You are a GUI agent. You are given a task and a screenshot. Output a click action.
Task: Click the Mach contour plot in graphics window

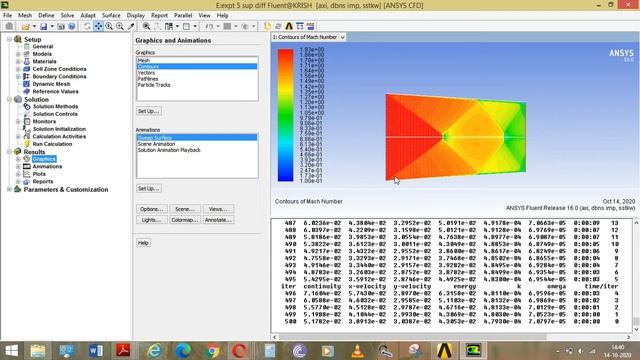tap(456, 137)
